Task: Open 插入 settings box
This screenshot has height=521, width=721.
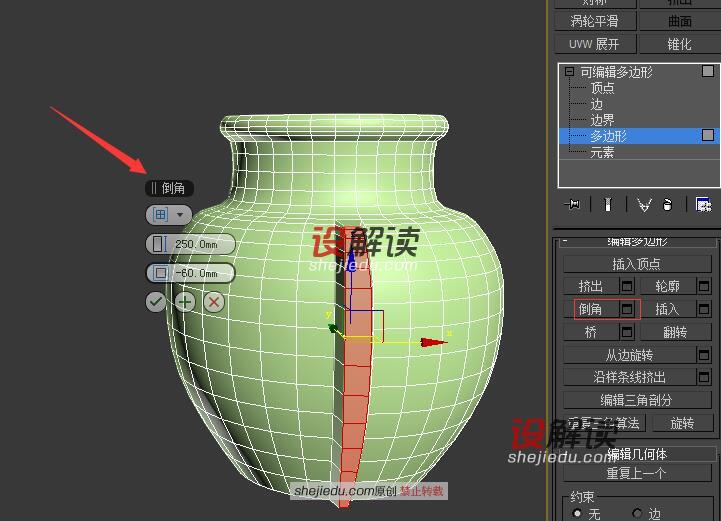Action: [704, 309]
